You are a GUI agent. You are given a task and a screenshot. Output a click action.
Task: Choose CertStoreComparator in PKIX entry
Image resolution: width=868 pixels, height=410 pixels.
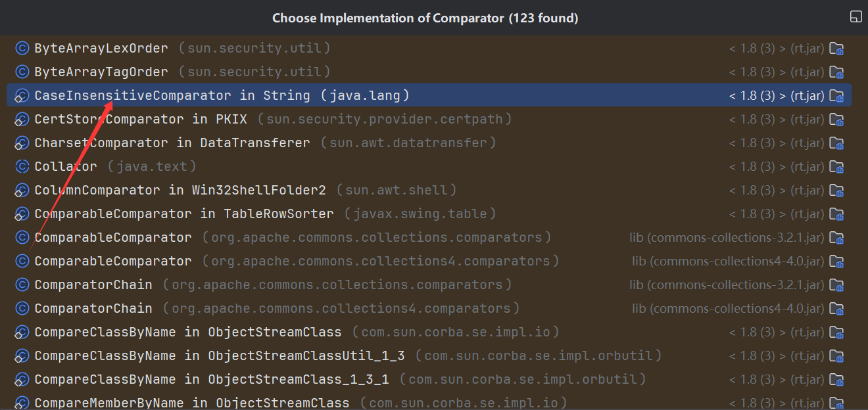click(x=137, y=119)
